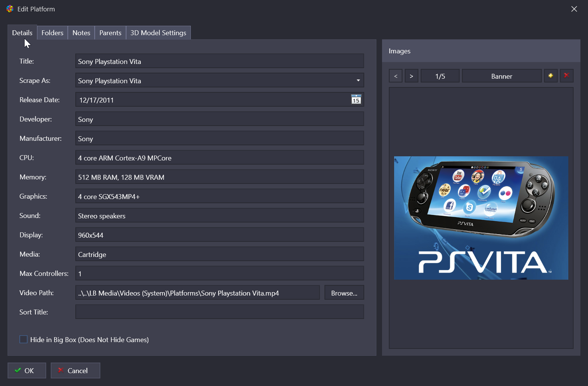Edit the Developer field
Viewport: 588px width, 386px height.
pyautogui.click(x=220, y=119)
